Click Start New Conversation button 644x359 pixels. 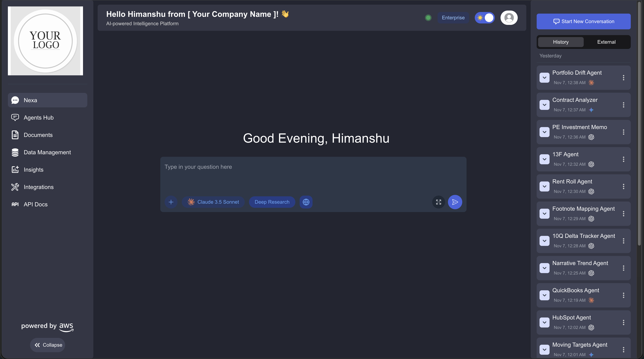pyautogui.click(x=584, y=21)
